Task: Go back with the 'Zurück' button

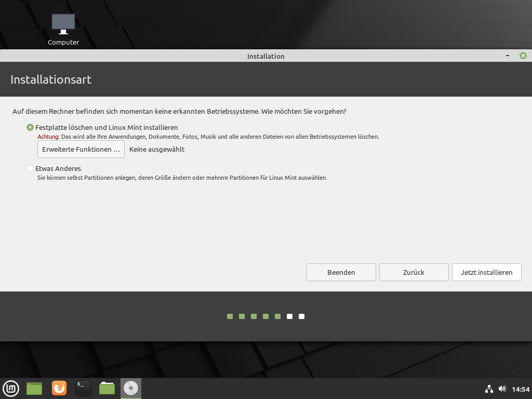Action: point(414,272)
